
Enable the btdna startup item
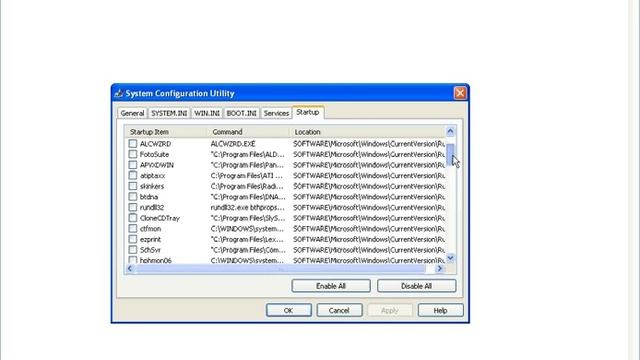pos(133,197)
